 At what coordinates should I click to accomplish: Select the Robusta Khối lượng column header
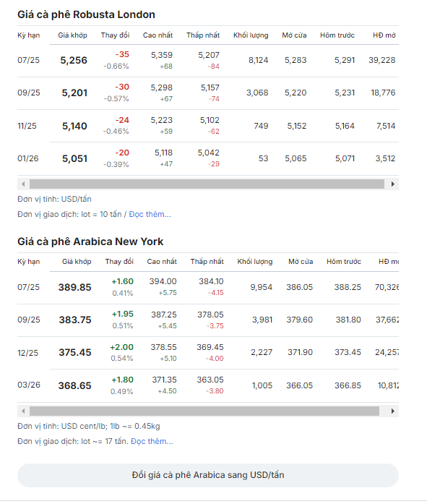pyautogui.click(x=251, y=35)
